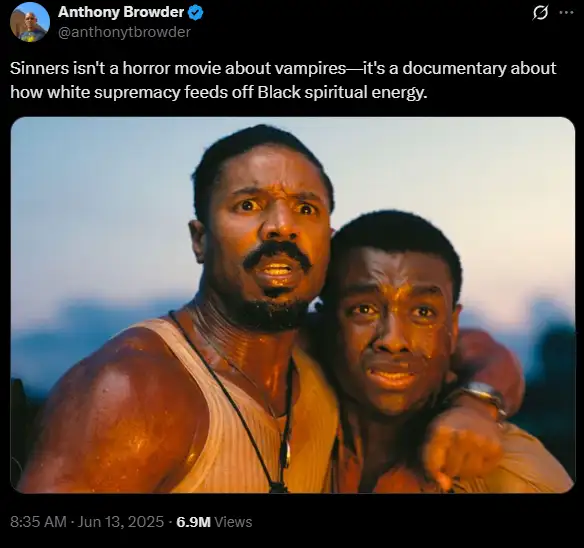The image size is (584, 548).
Task: Open Anthony Browder's profile avatar
Action: 30,22
